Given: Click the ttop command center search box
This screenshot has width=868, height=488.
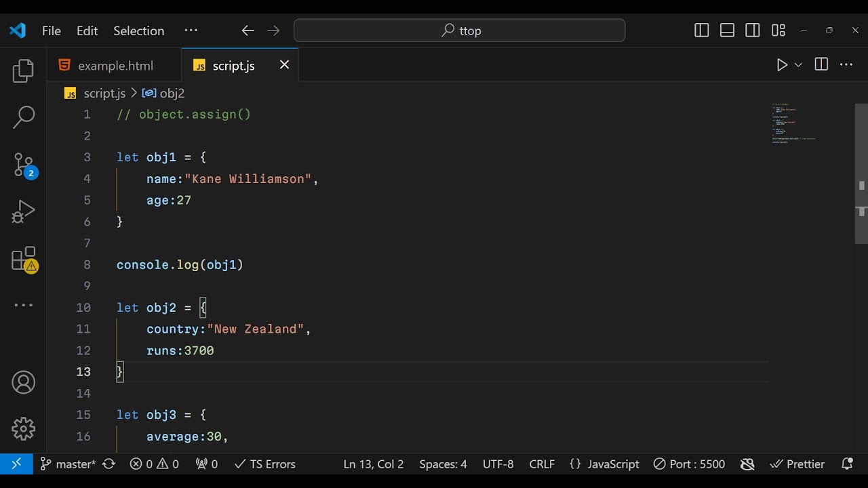Looking at the screenshot, I should pos(459,30).
